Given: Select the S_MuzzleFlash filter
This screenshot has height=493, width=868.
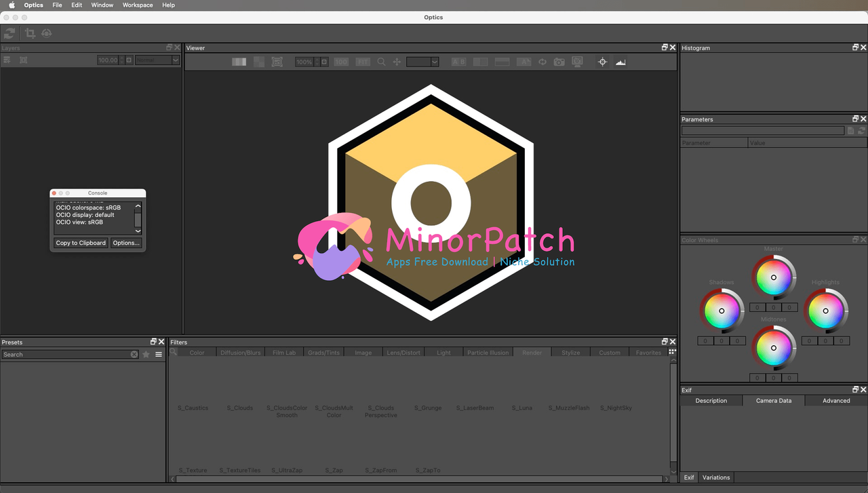Looking at the screenshot, I should (569, 408).
